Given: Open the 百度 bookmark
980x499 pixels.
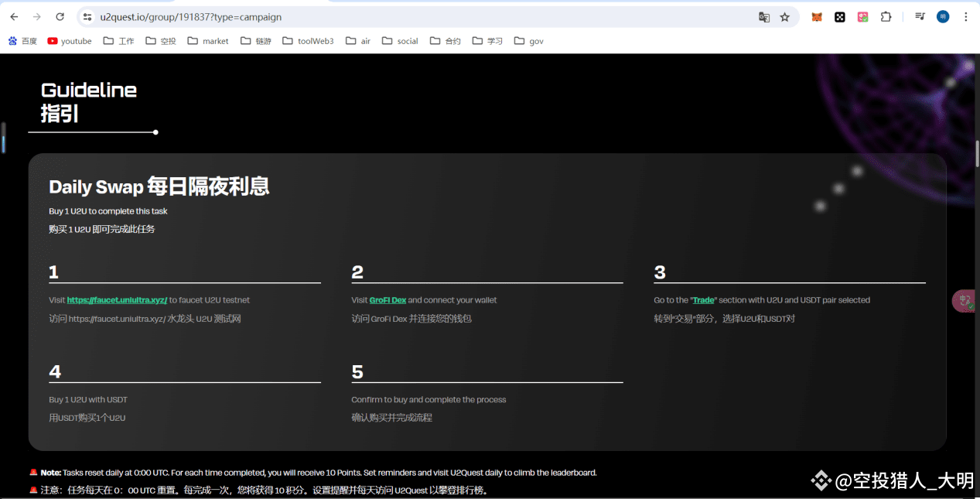Looking at the screenshot, I should pyautogui.click(x=22, y=41).
